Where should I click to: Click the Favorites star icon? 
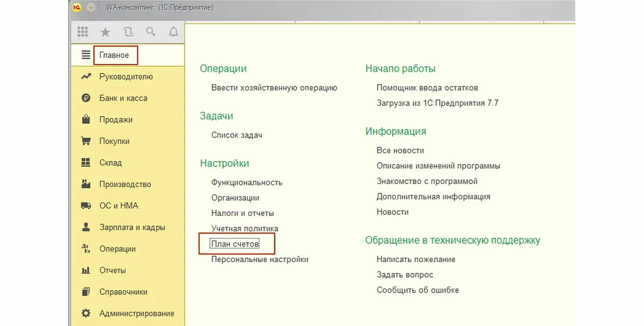(x=105, y=32)
